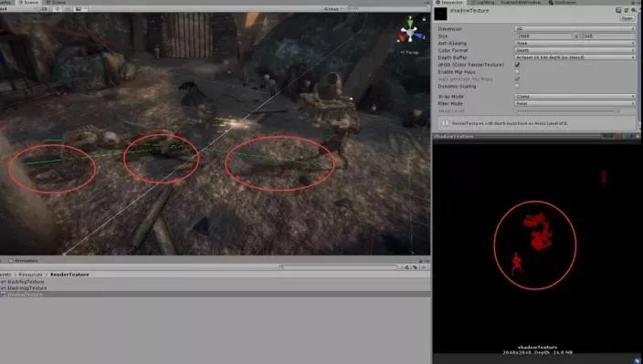Open the Dimension dropdown
The height and width of the screenshot is (364, 643).
point(574,28)
